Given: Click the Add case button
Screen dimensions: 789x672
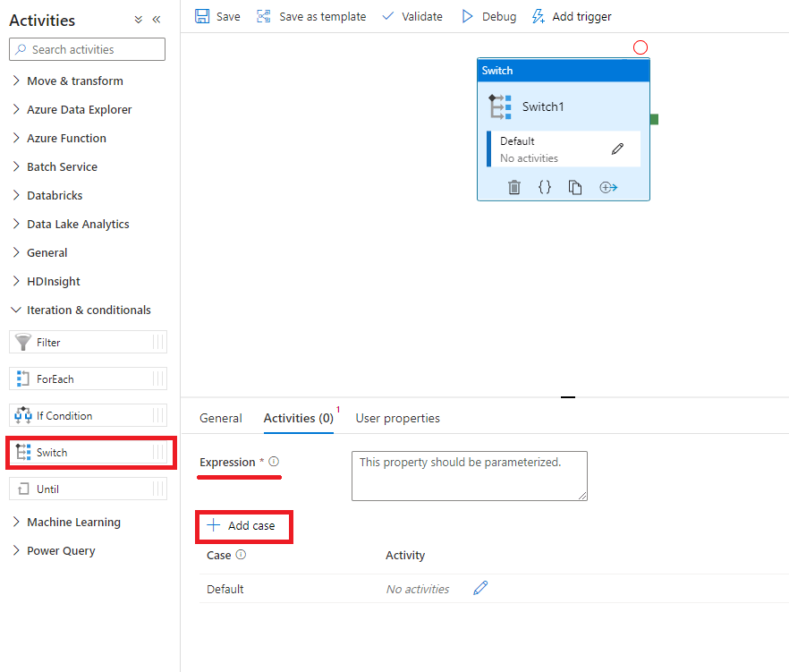Looking at the screenshot, I should (242, 525).
